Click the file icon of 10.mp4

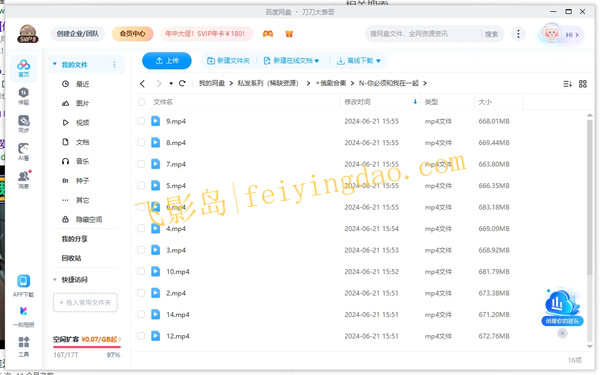155,271
